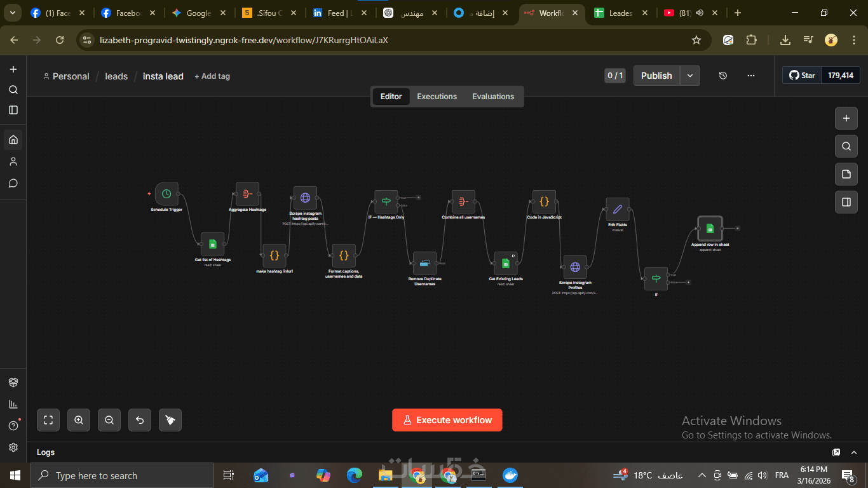
Task: Toggle the left sidebar panel icon
Action: coord(13,110)
